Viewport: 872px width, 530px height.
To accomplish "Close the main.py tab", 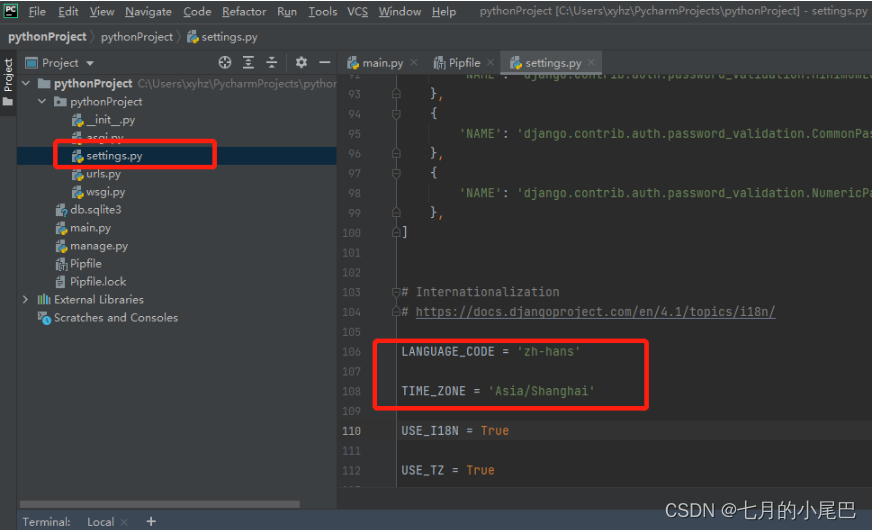I will point(414,63).
